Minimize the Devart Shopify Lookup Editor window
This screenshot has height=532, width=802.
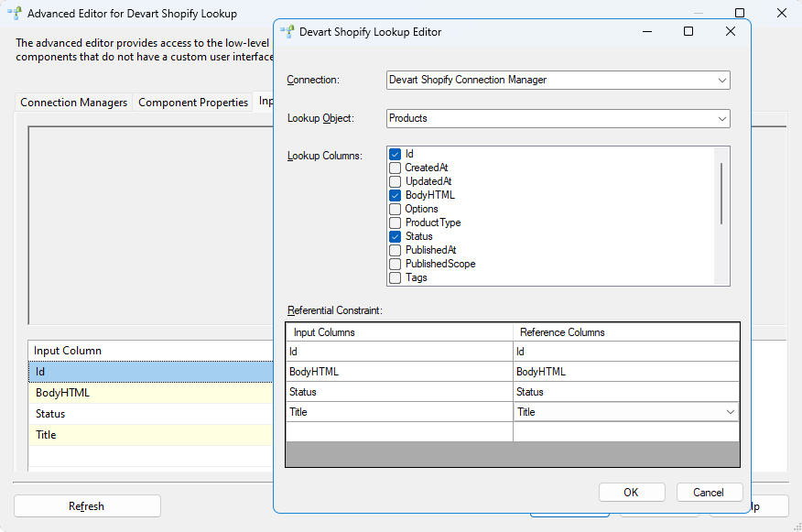(646, 31)
